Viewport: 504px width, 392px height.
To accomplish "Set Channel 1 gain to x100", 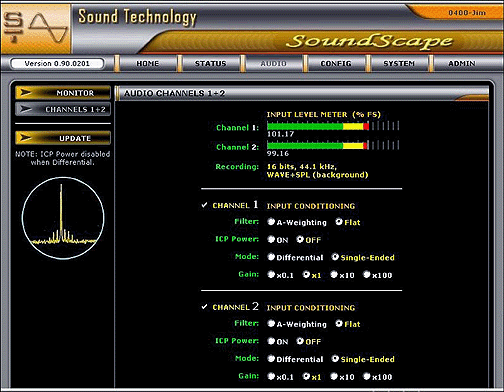I will tap(367, 275).
